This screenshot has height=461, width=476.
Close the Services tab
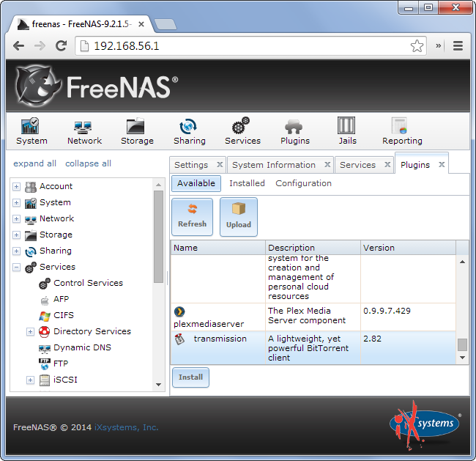coord(387,164)
